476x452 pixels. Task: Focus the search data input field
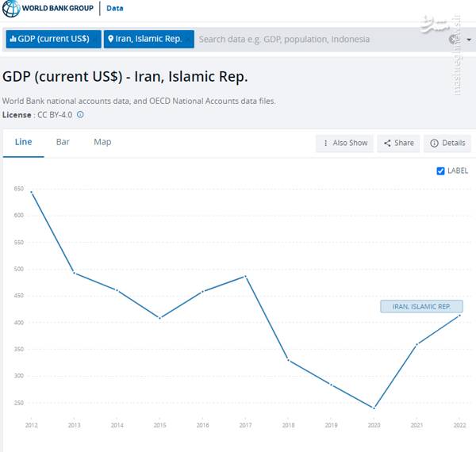317,39
